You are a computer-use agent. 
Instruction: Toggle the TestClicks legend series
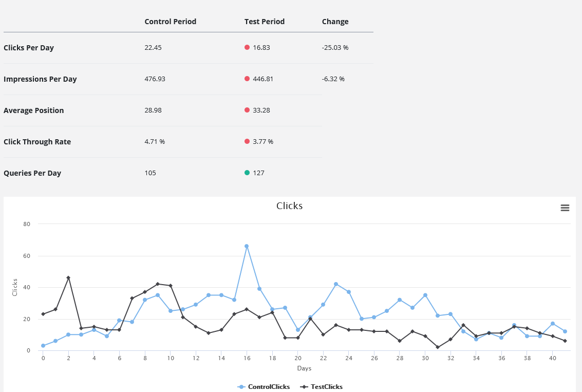(321, 386)
